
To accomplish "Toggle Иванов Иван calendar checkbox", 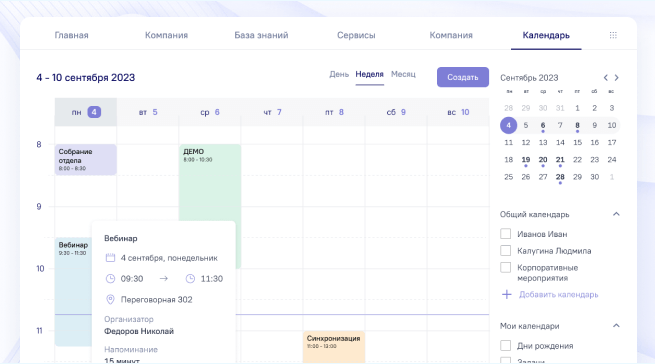I will click(505, 234).
